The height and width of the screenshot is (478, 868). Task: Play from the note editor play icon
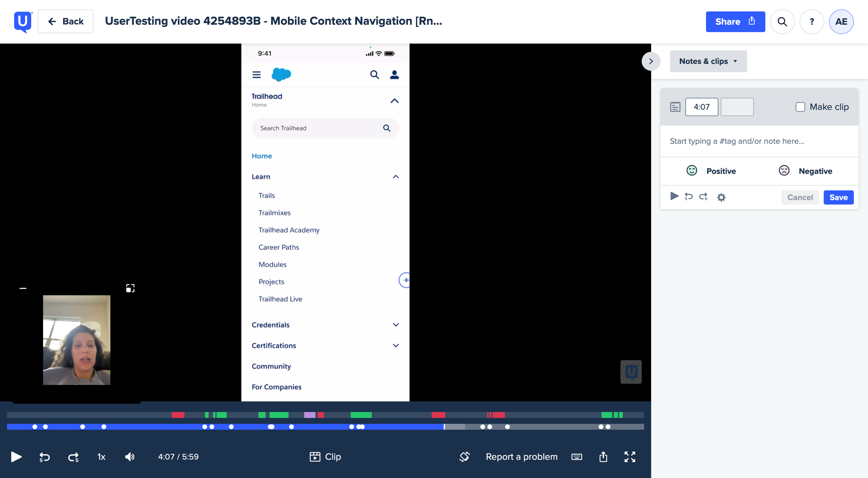674,196
